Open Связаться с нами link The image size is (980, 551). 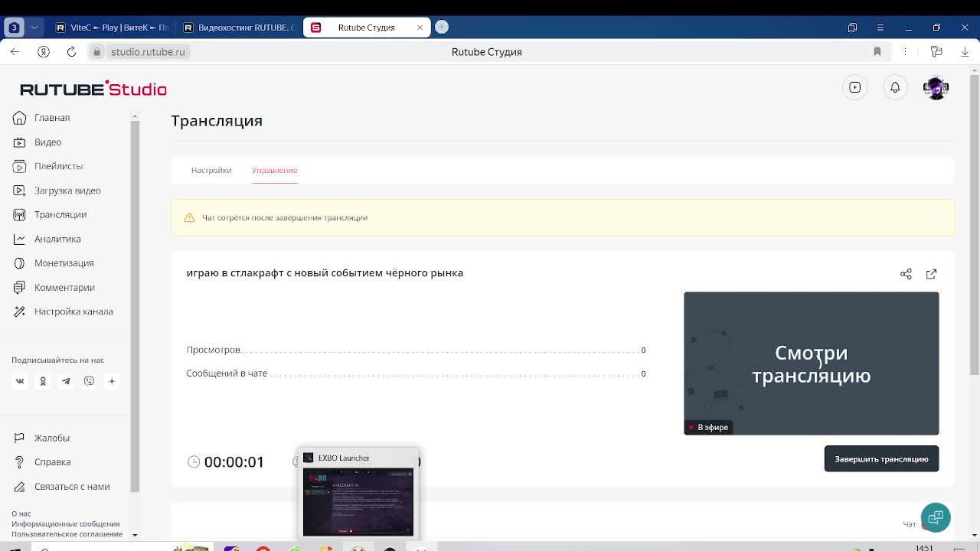pyautogui.click(x=72, y=487)
